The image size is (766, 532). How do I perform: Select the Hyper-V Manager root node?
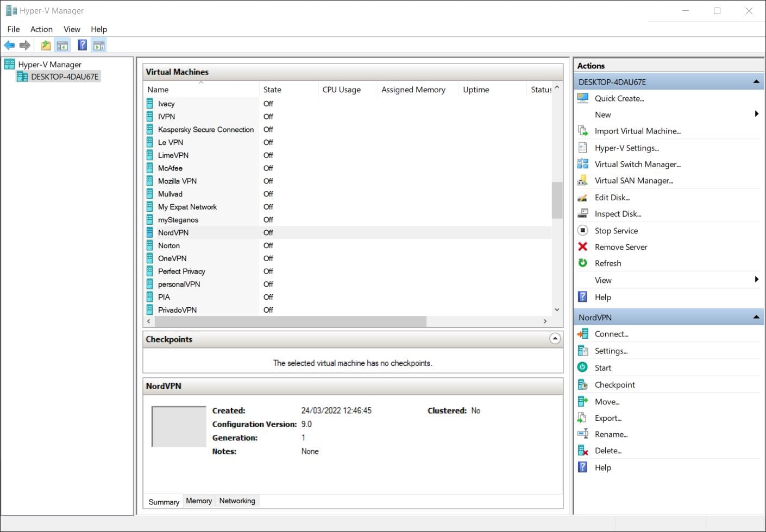pos(49,64)
